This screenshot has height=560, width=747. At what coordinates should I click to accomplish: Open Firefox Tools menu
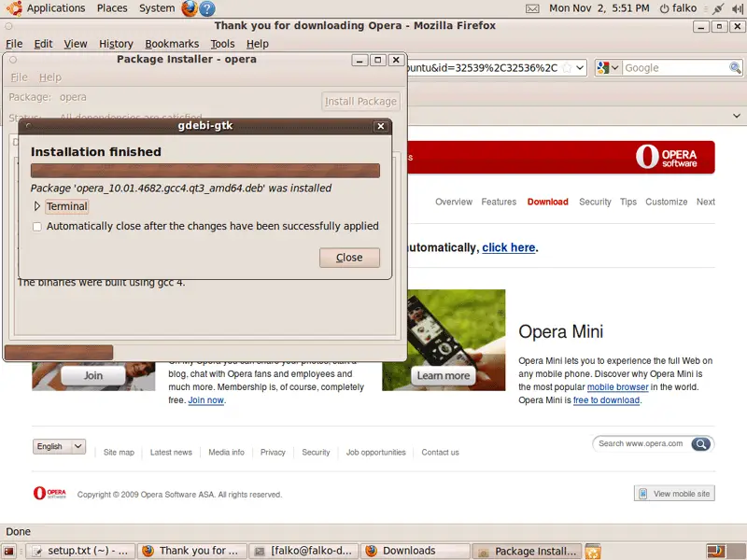(222, 44)
